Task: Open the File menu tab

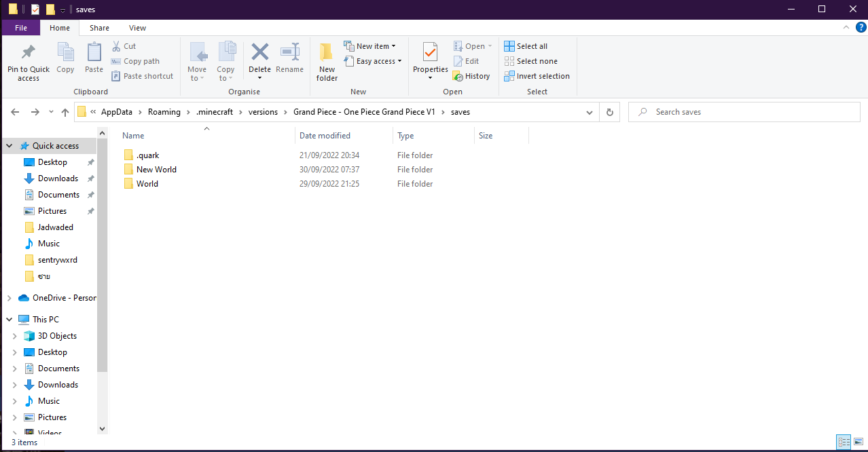Action: pyautogui.click(x=21, y=28)
